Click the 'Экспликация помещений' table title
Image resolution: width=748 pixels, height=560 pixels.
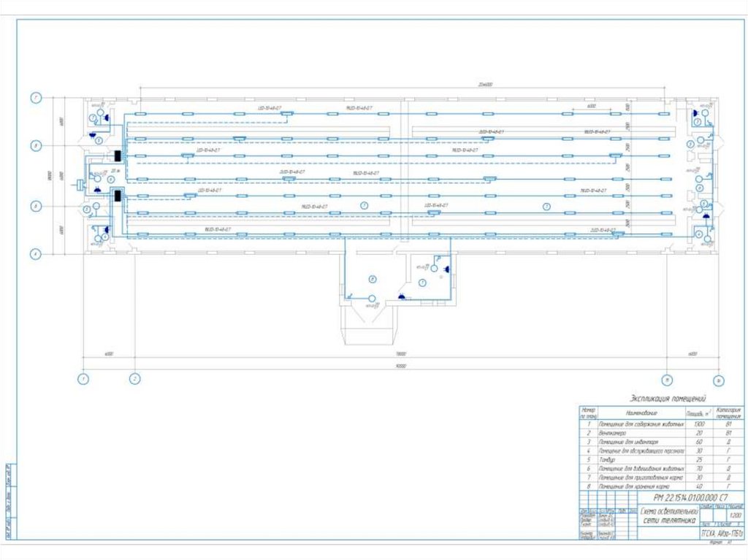click(668, 399)
